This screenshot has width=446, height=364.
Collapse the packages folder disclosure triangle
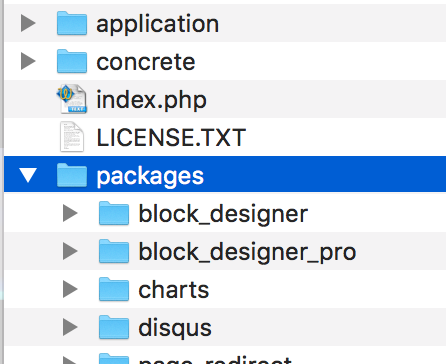pyautogui.click(x=28, y=175)
